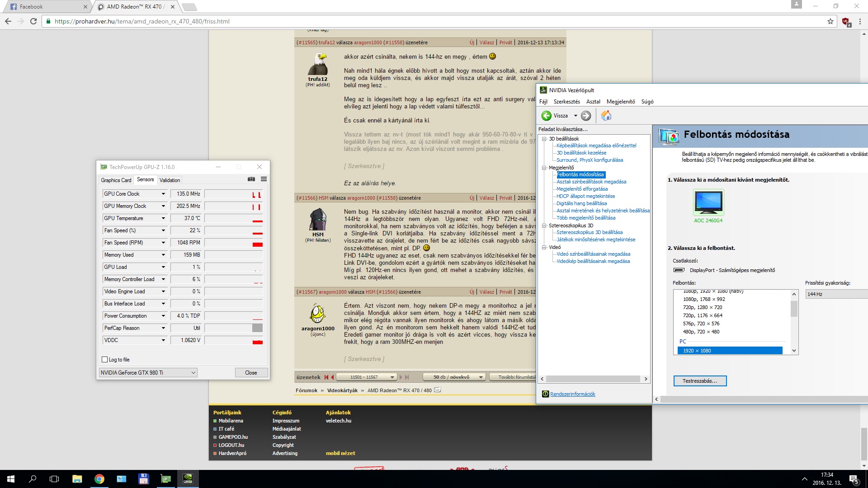Toggle the Log to file checkbox

coord(105,360)
